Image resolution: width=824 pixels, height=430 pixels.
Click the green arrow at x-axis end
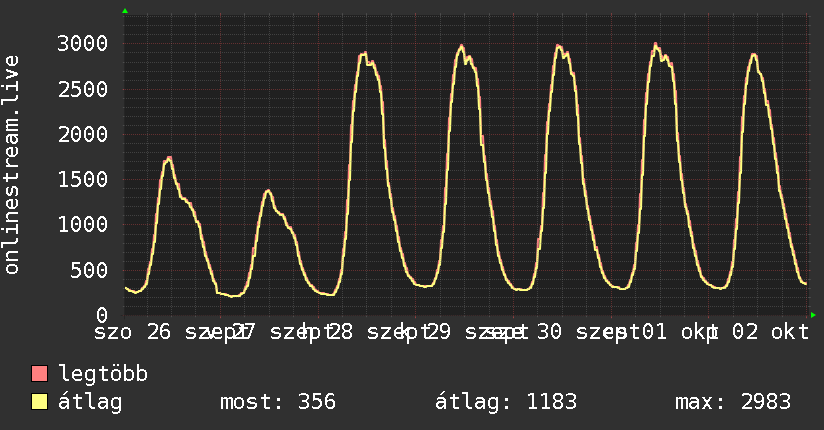[813, 315]
